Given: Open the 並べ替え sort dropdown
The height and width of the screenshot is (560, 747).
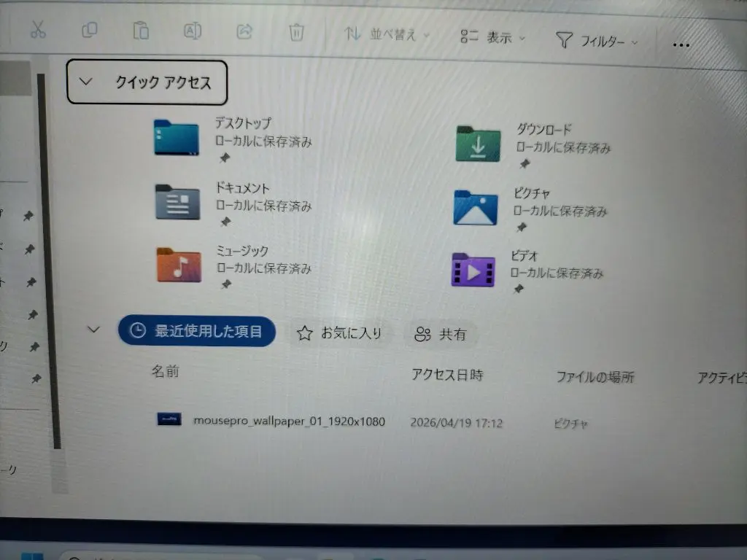Looking at the screenshot, I should click(387, 35).
